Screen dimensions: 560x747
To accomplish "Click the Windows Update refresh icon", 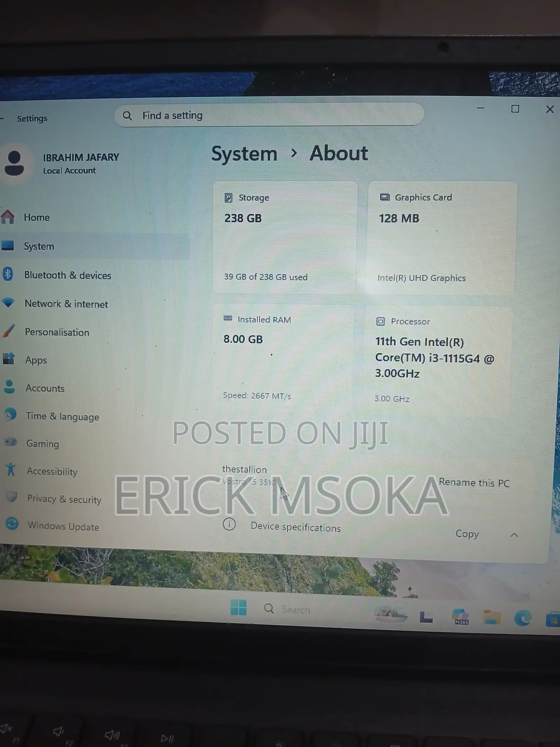I will 12,524.
